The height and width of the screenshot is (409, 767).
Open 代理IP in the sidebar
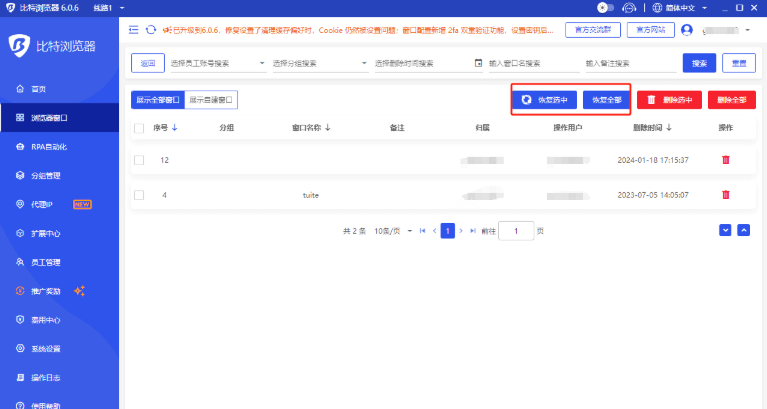click(59, 204)
